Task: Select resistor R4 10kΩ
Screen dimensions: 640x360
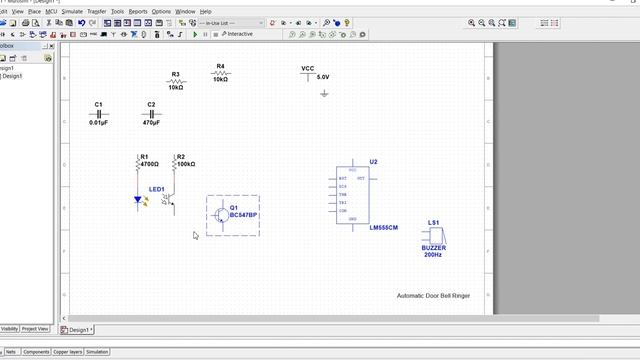Action: [220, 73]
